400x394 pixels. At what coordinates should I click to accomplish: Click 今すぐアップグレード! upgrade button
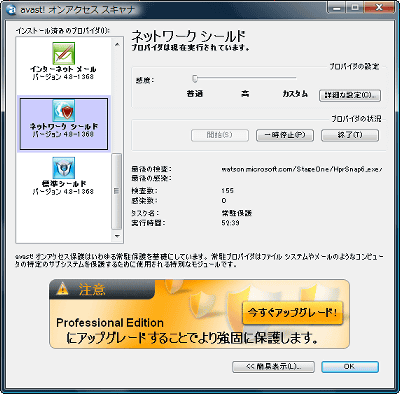tap(292, 313)
